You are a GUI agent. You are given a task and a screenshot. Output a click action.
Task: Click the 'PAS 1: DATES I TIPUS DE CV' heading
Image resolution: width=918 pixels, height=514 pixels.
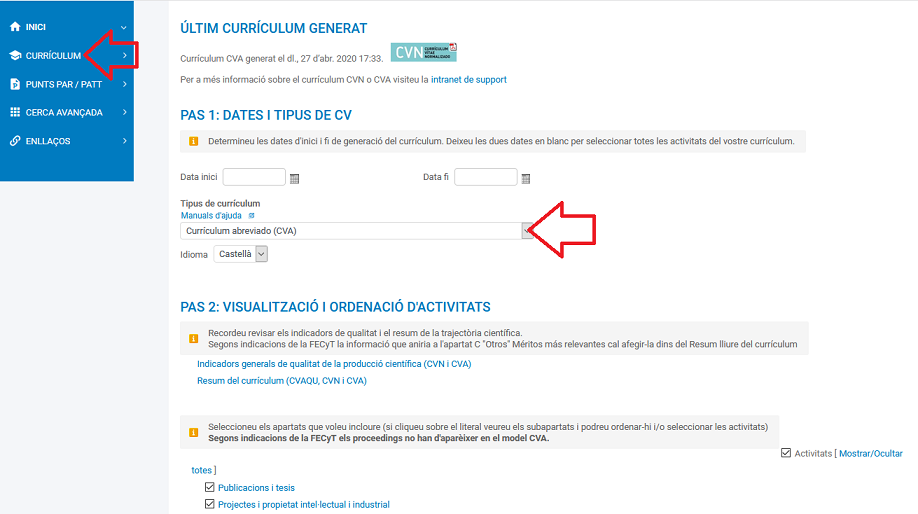(266, 115)
